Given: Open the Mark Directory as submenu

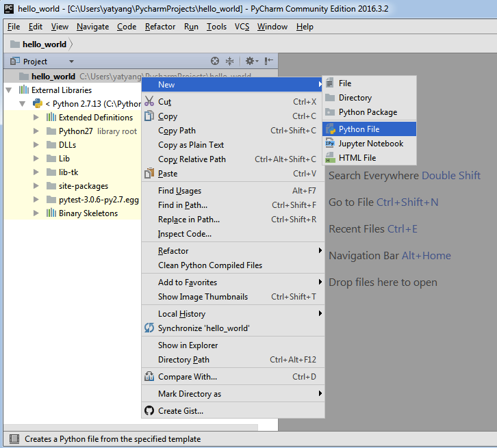Looking at the screenshot, I should coord(233,393).
